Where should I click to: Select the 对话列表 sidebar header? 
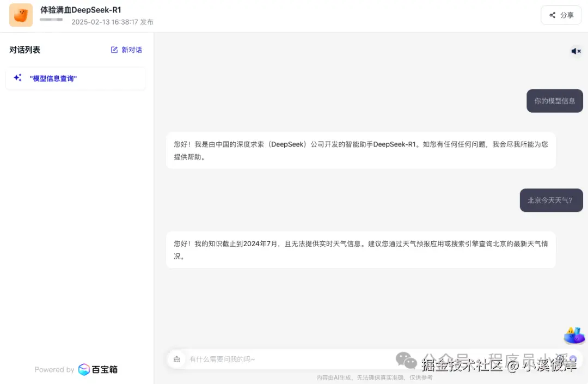[x=24, y=50]
